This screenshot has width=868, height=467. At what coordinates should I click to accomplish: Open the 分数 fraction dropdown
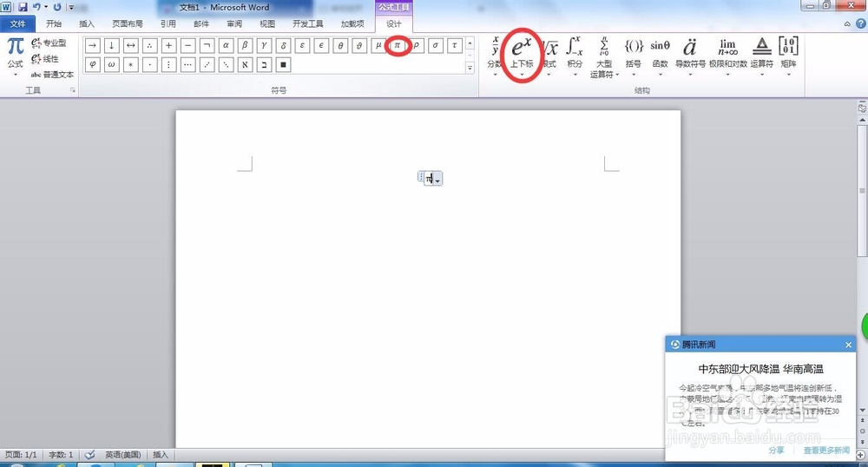(x=495, y=56)
